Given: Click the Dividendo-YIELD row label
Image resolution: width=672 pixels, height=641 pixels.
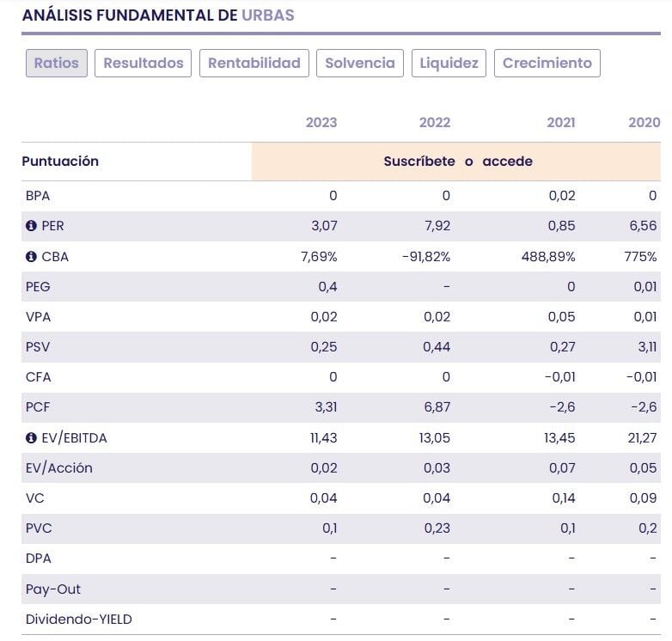Looking at the screenshot, I should pos(79,620).
